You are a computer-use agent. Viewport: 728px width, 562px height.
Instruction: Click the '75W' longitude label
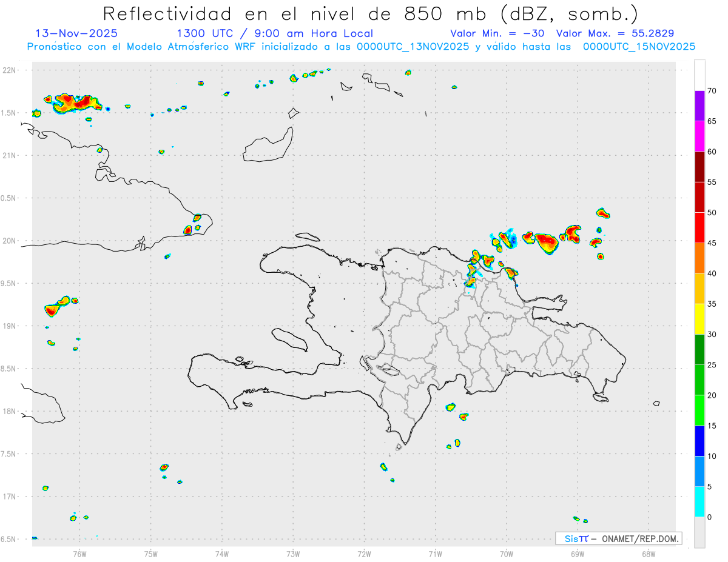pos(151,554)
